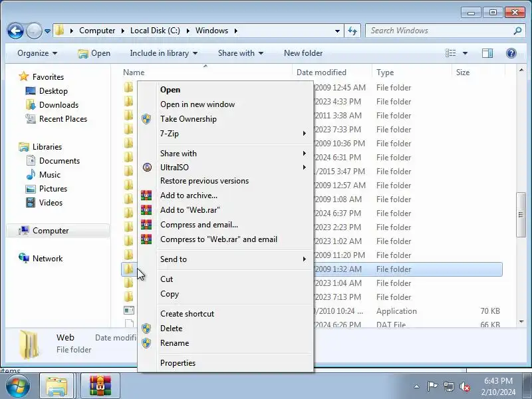
Task: Click the search magnifier icon
Action: pos(517,31)
